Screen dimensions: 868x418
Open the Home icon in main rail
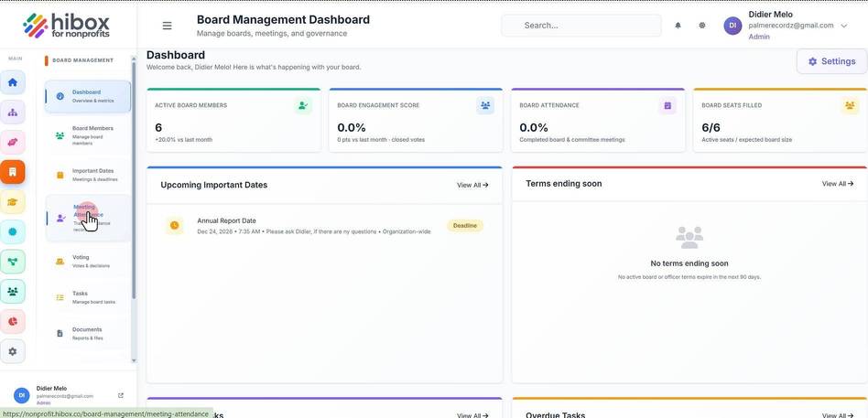(13, 82)
